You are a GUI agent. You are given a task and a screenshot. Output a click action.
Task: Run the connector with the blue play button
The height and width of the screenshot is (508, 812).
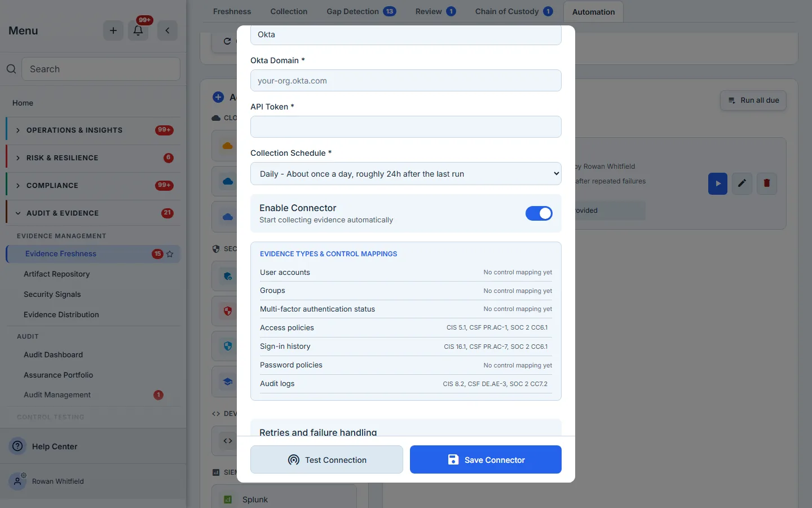tap(718, 183)
